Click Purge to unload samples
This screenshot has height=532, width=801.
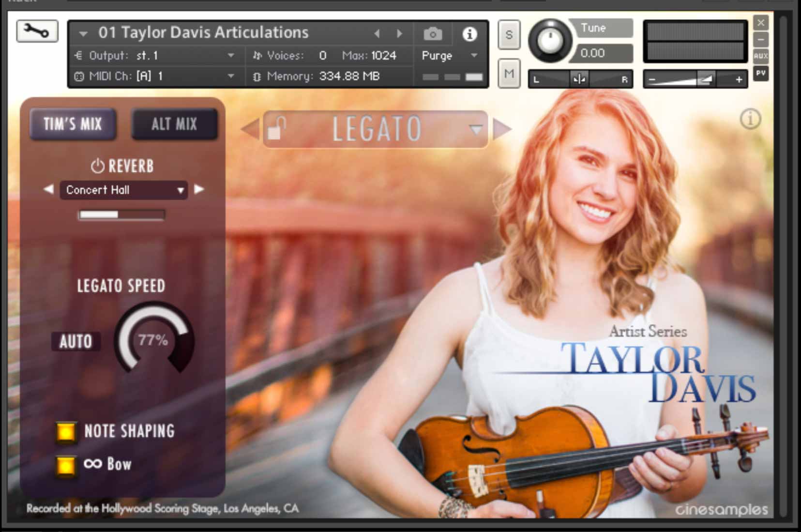coord(436,55)
